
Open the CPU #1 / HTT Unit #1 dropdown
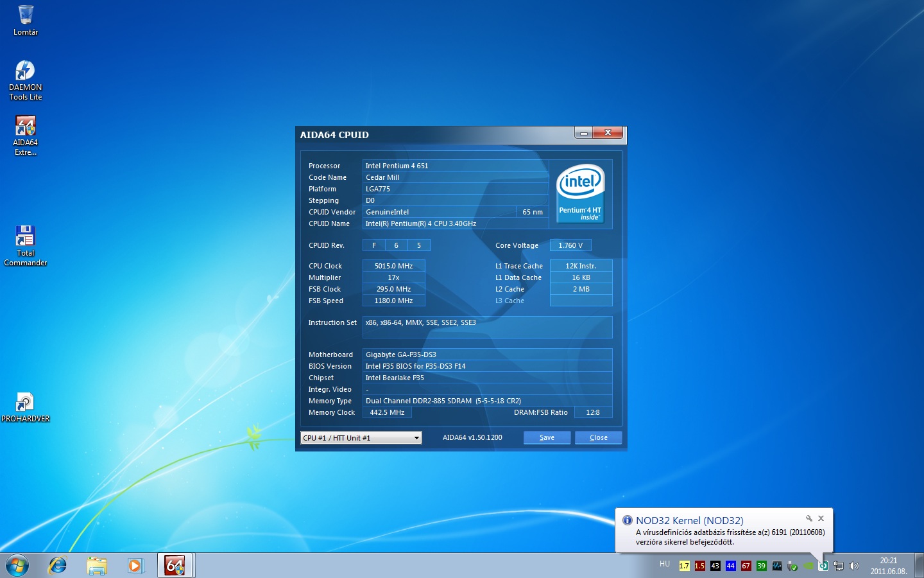361,438
